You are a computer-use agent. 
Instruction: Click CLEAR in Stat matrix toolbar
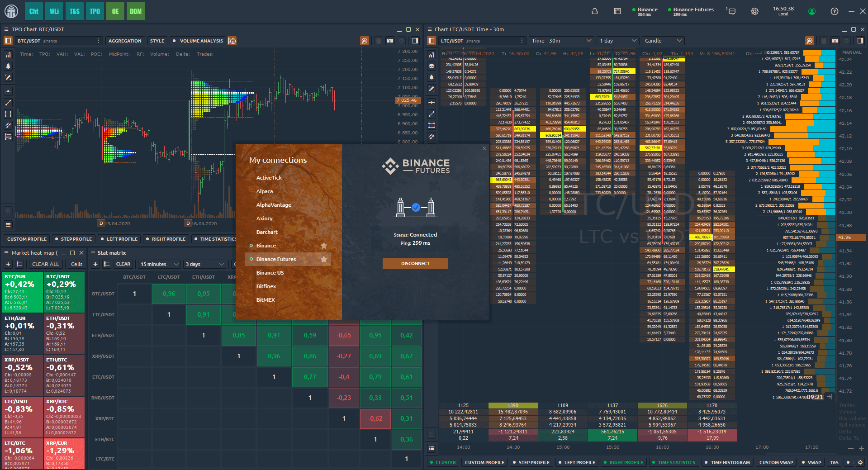(x=123, y=264)
